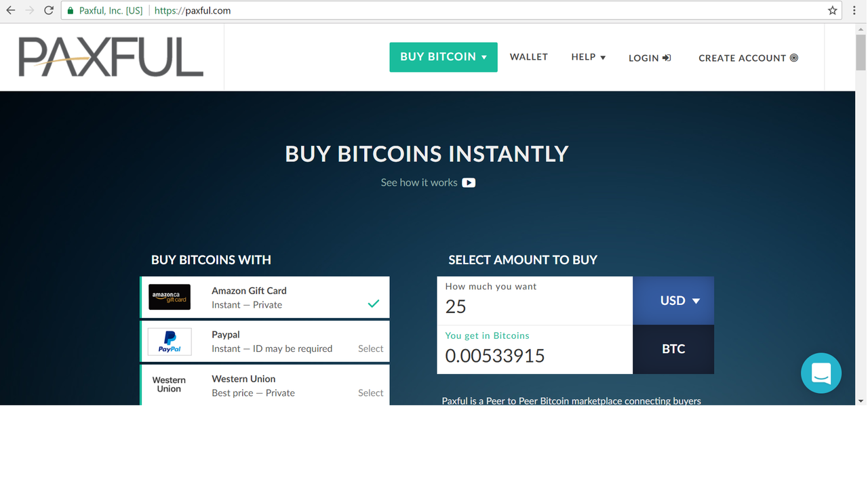Open the Chrome three-dot menu
This screenshot has height=488, width=868.
coord(854,11)
